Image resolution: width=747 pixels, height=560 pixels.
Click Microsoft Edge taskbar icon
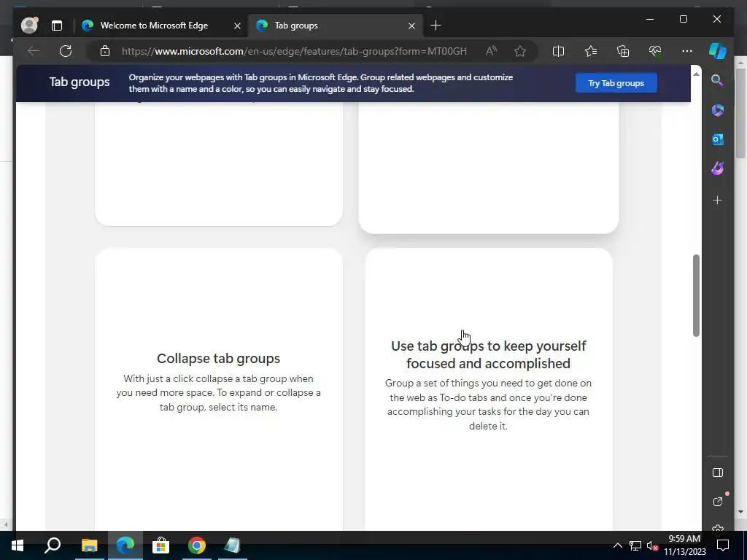(x=125, y=545)
